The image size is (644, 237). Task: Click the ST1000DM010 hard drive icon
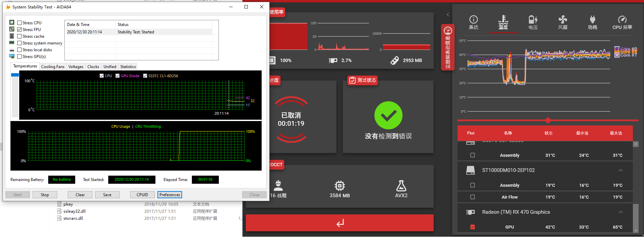click(x=470, y=170)
